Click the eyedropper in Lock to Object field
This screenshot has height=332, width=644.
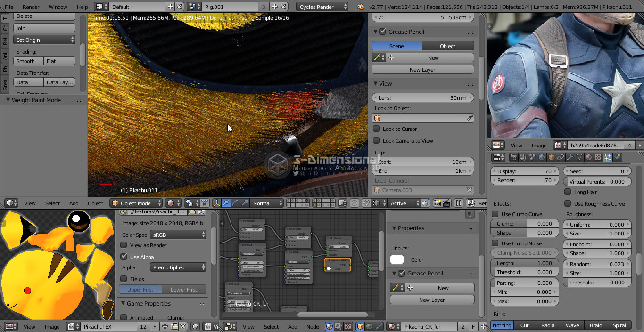point(470,118)
